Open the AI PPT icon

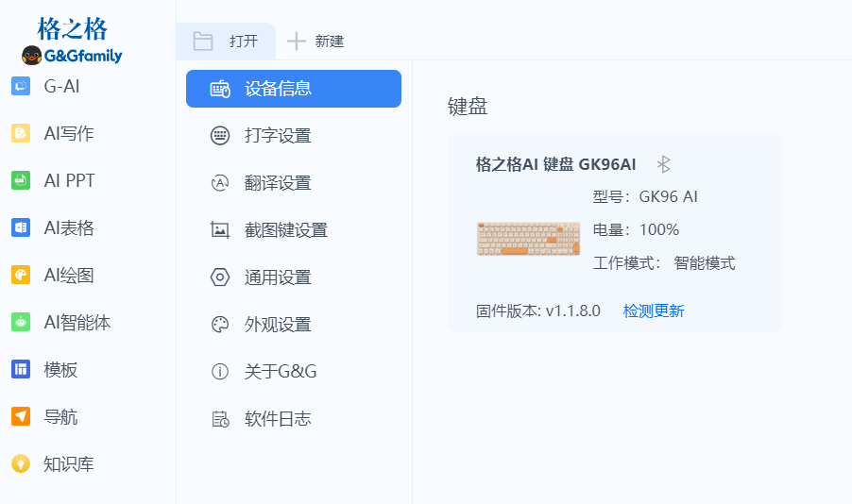21,180
